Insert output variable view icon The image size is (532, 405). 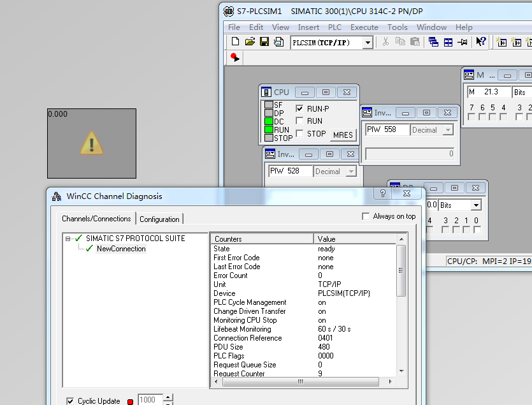coord(517,42)
